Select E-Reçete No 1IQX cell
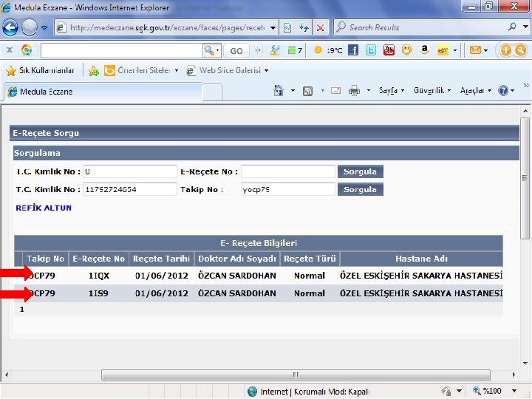 coord(99,276)
